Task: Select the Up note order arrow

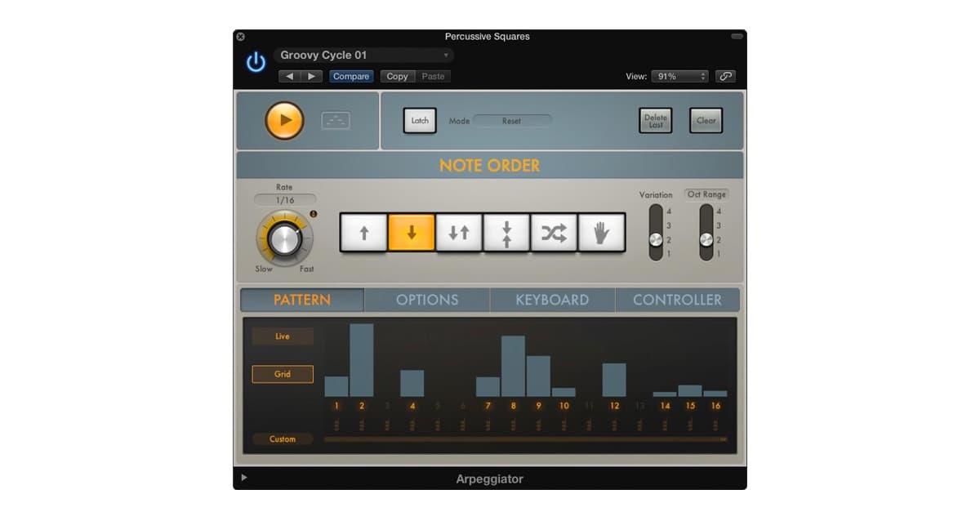Action: (x=363, y=233)
